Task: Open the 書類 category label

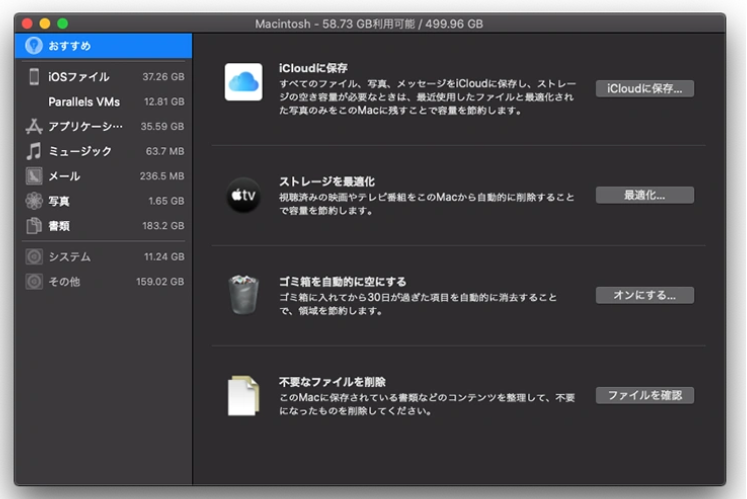Action: click(x=59, y=226)
